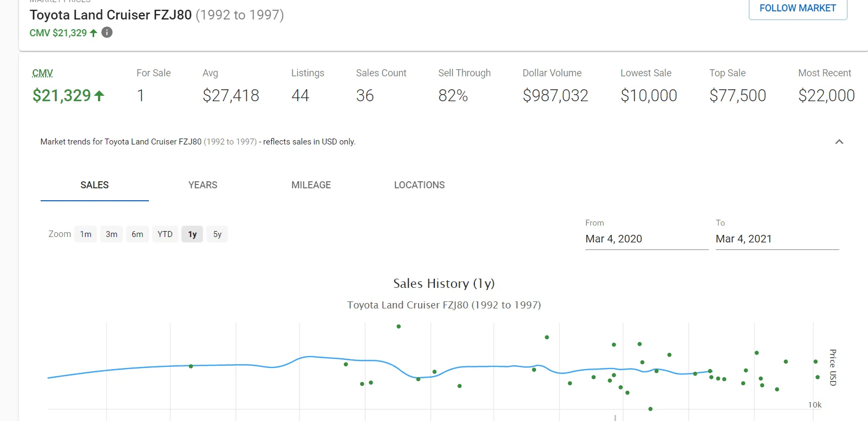Viewport: 868px width, 421px height.
Task: Switch chart zoom to 5y
Action: [217, 234]
